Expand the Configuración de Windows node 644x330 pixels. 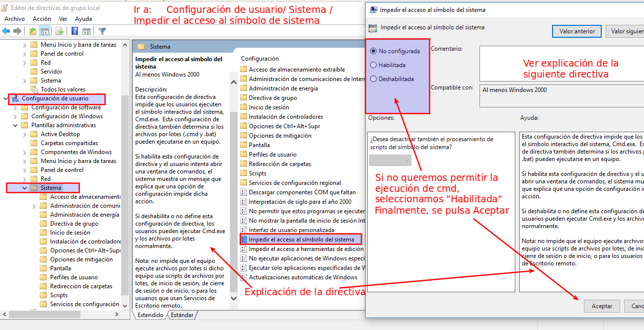(15, 116)
